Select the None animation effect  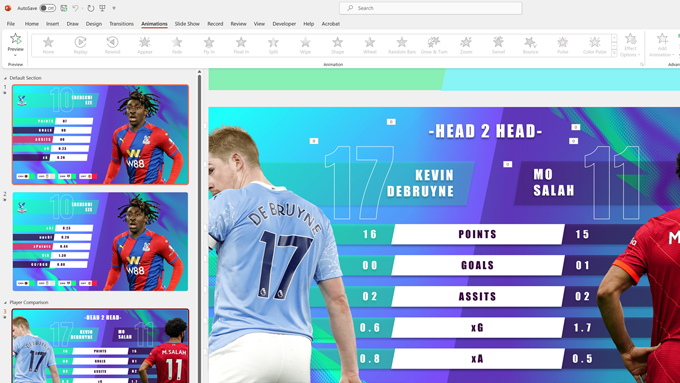tap(48, 45)
